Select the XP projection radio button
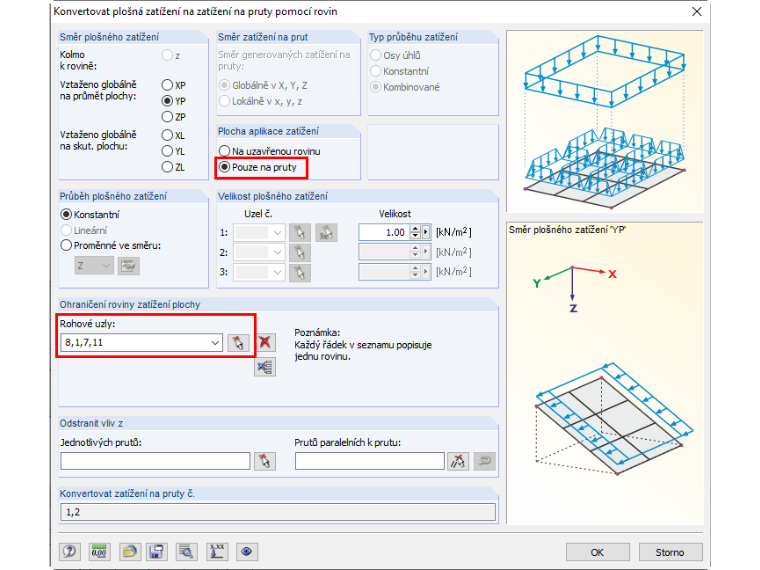This screenshot has height=570, width=760. 167,85
